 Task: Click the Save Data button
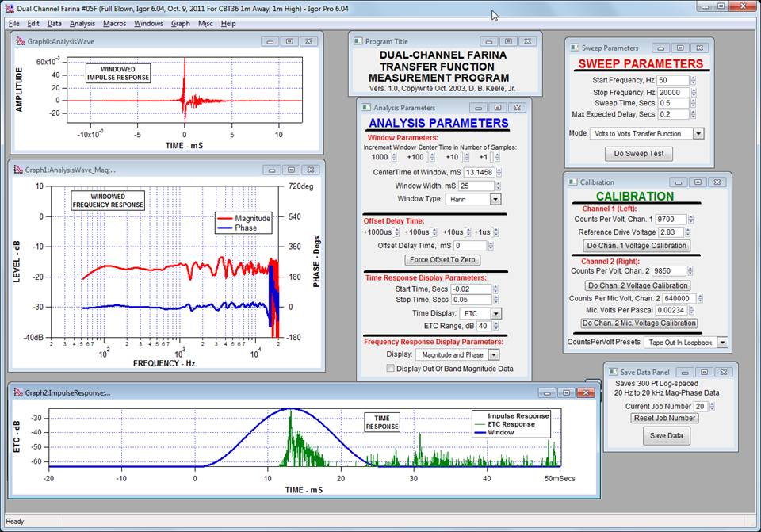[x=666, y=435]
